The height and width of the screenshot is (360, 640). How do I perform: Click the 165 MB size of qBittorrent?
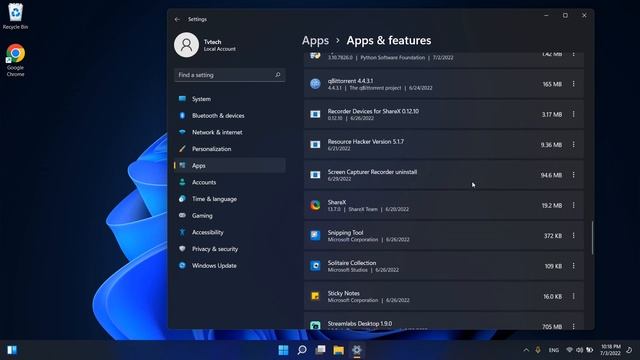(552, 84)
